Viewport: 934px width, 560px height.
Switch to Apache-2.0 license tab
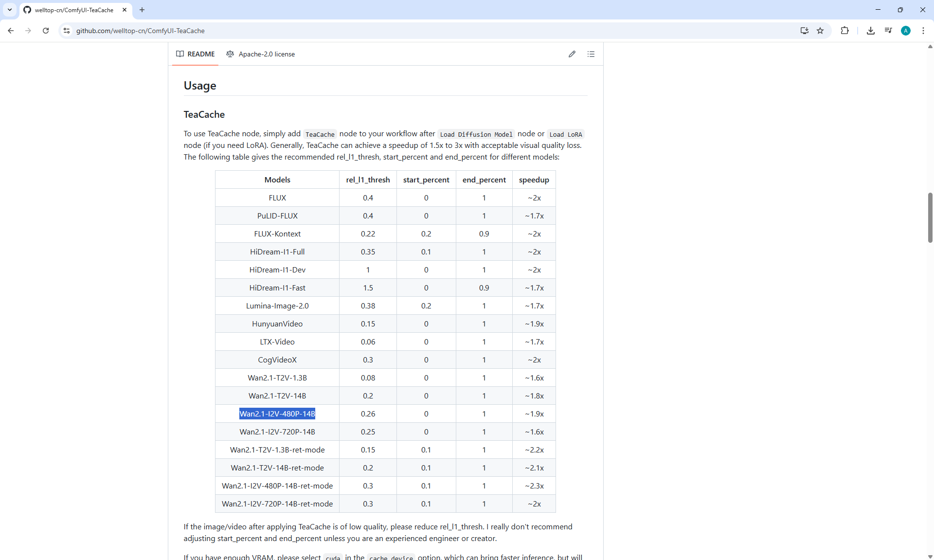click(x=261, y=54)
